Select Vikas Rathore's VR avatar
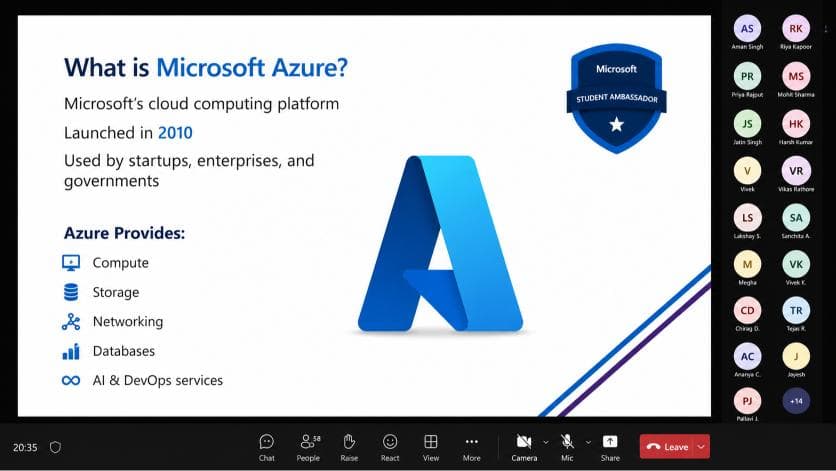 (796, 171)
